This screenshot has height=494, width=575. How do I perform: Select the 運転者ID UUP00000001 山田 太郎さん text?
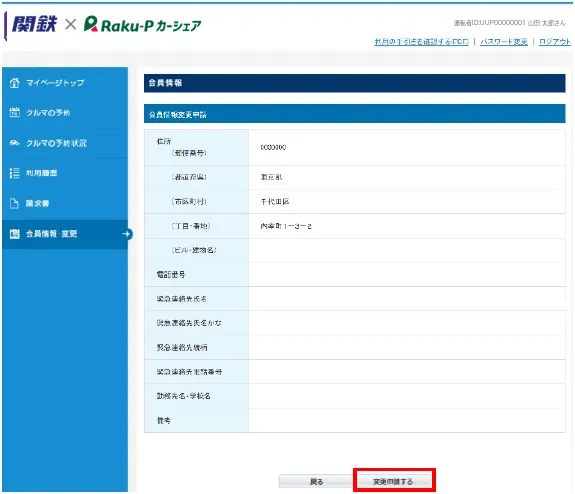tap(510, 23)
